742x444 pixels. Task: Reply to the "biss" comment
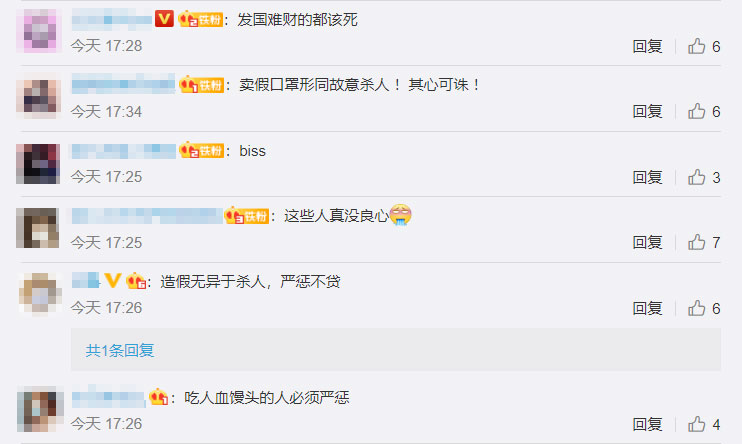(647, 178)
